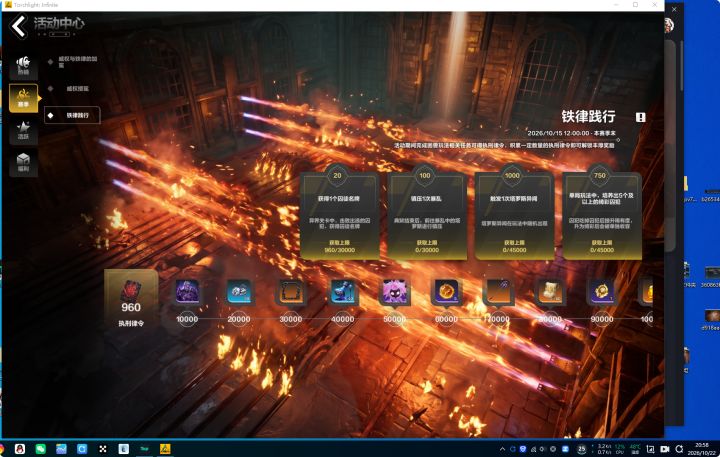View the reward icon above the 10000 milestone

point(187,292)
